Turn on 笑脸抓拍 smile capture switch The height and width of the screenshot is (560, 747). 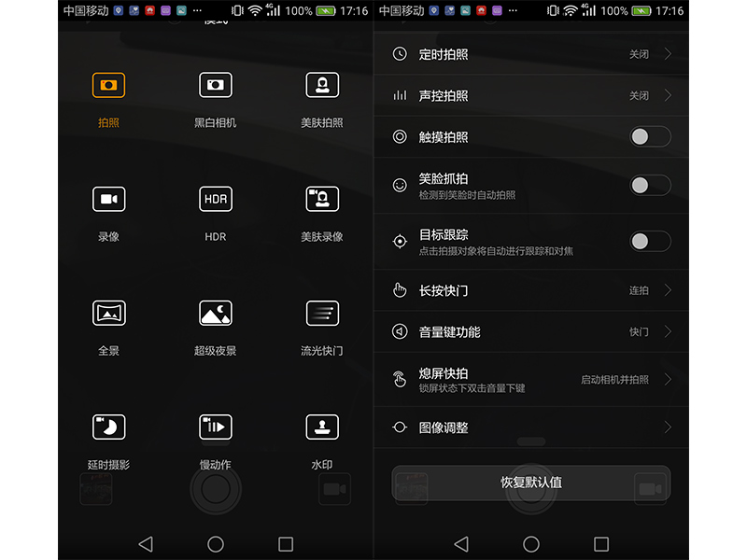click(x=649, y=186)
